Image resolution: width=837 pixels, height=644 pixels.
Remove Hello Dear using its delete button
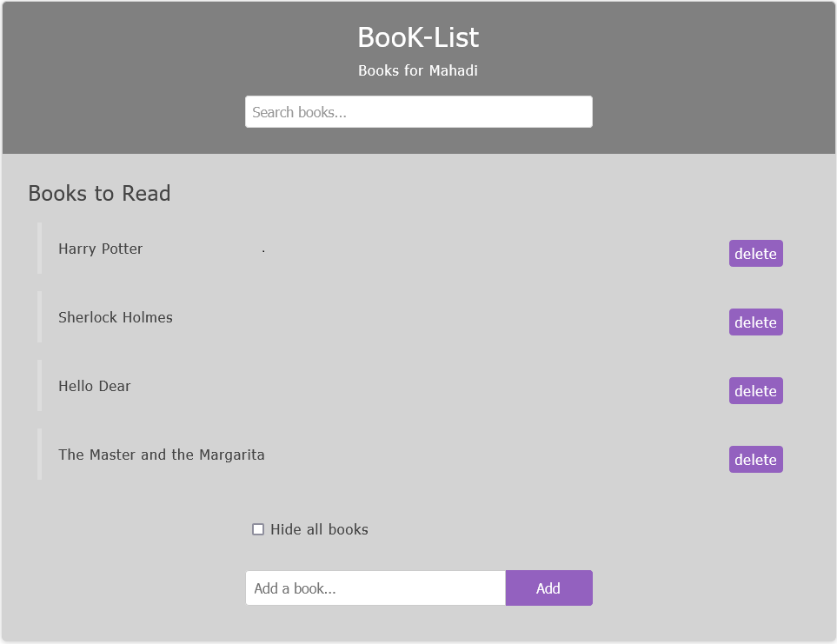(755, 391)
